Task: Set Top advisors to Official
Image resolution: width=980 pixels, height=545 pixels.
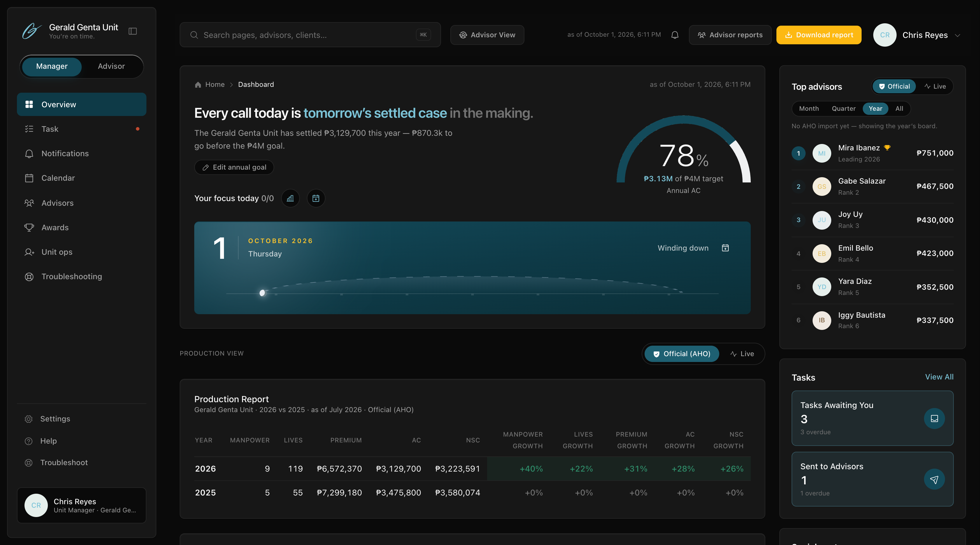Action: 894,87
